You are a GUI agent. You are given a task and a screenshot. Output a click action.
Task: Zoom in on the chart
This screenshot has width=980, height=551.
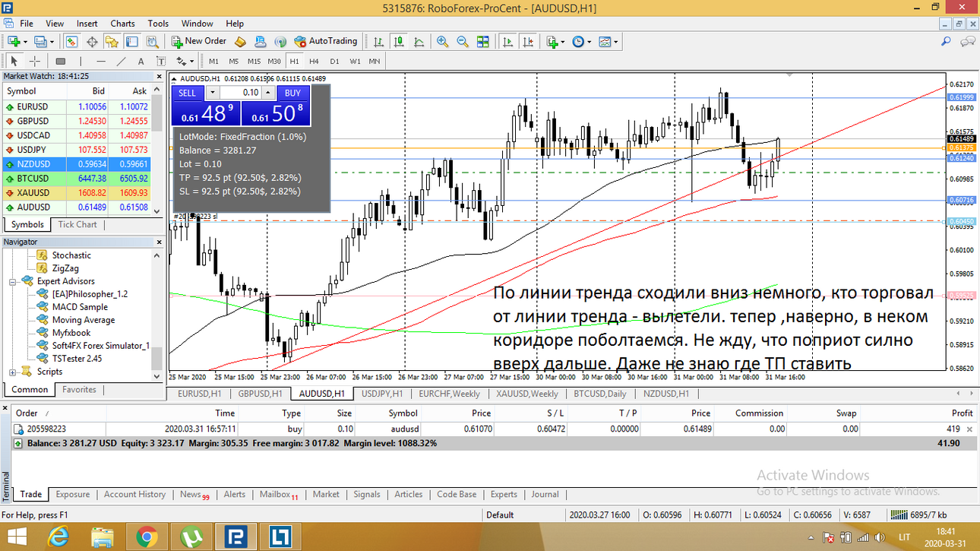click(x=442, y=41)
